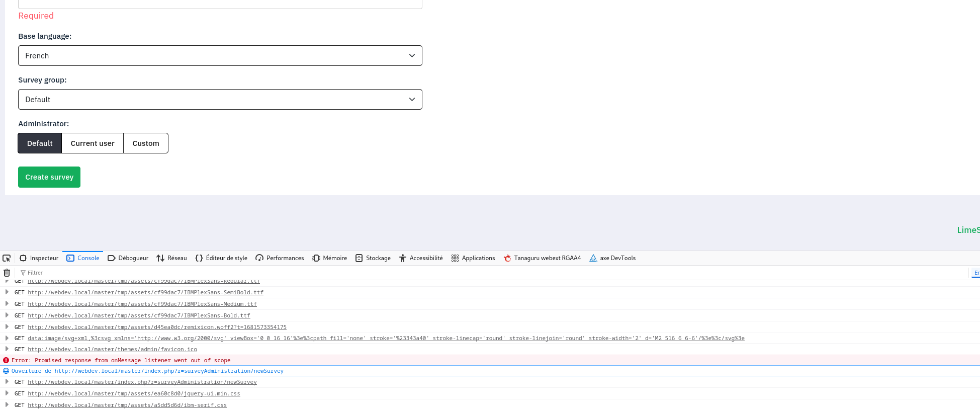This screenshot has height=410, width=980.
Task: Switch to the Réseau network panel
Action: pyautogui.click(x=172, y=258)
